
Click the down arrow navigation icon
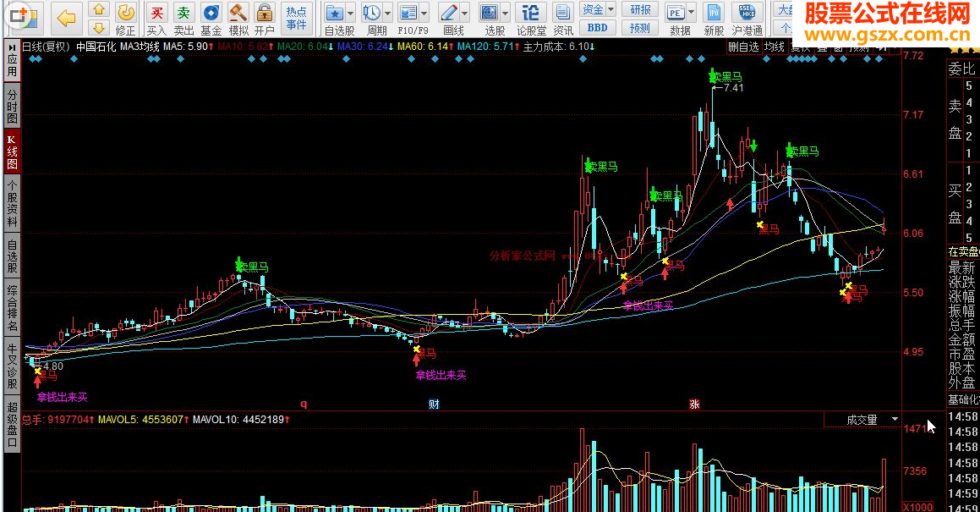(x=98, y=27)
